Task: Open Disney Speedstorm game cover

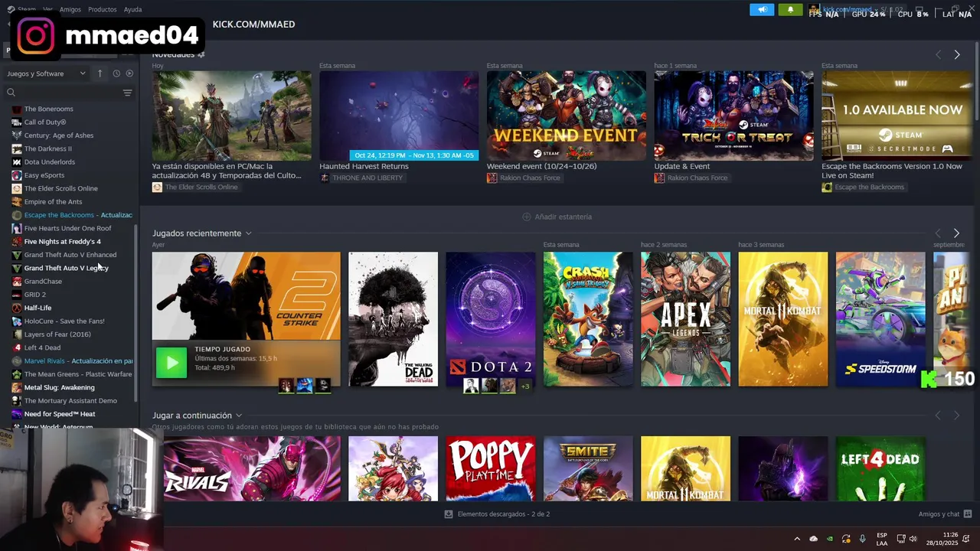Action: click(x=880, y=319)
